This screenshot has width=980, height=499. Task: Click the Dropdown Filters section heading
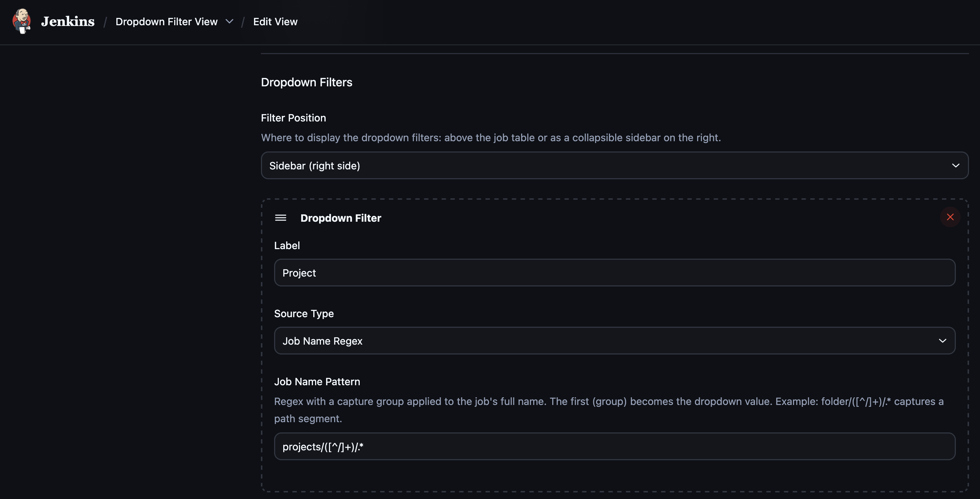306,82
